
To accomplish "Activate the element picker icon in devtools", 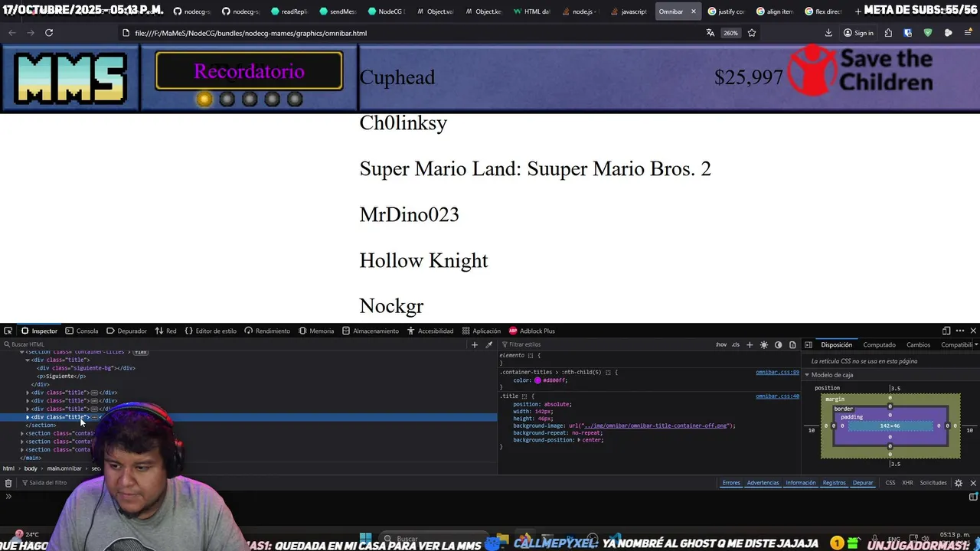I will 8,331.
